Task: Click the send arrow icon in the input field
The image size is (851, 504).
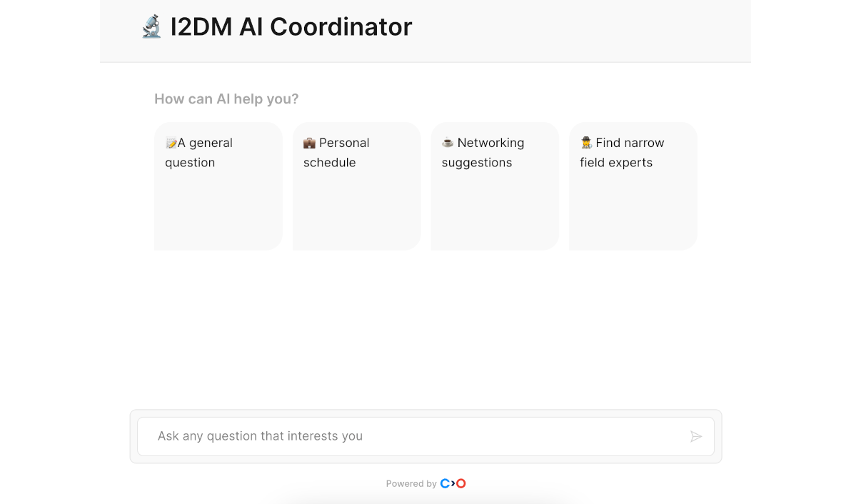Action: (x=696, y=436)
